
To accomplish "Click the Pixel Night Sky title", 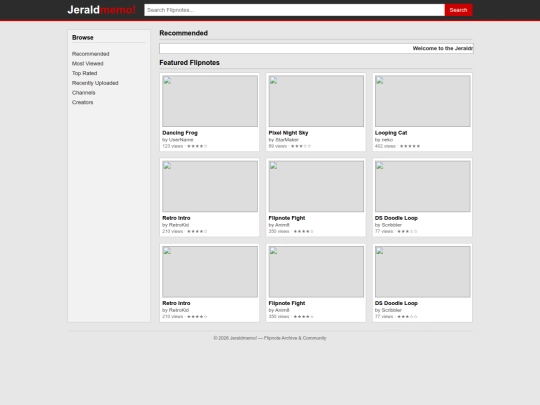I will (x=288, y=133).
